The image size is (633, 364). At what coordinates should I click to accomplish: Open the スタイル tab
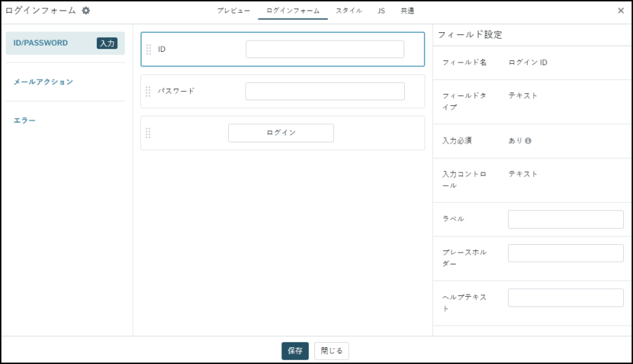(x=349, y=11)
